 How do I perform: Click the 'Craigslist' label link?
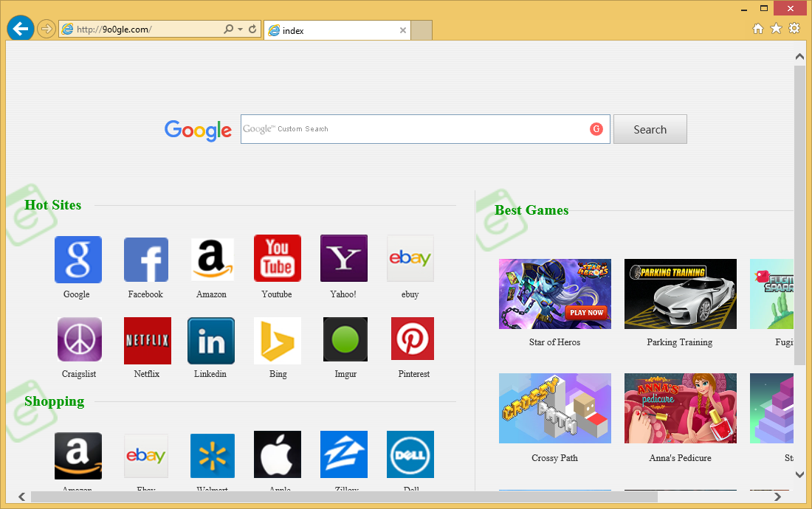(x=79, y=373)
